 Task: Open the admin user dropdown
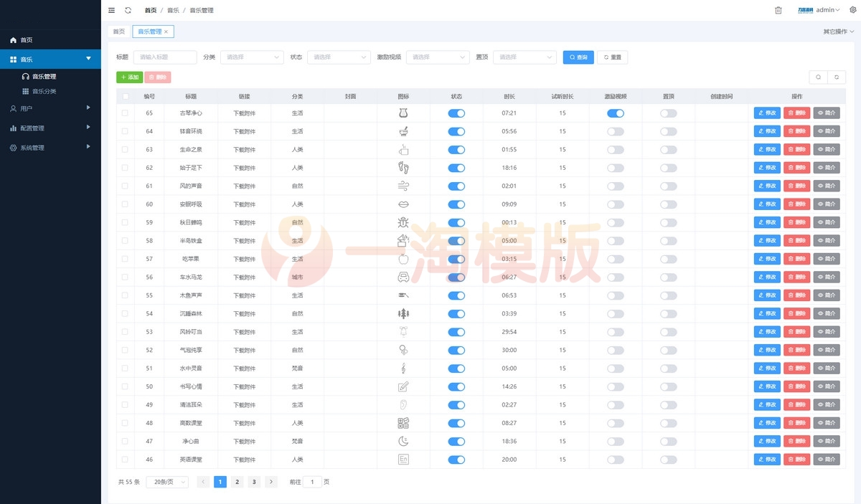click(x=828, y=10)
